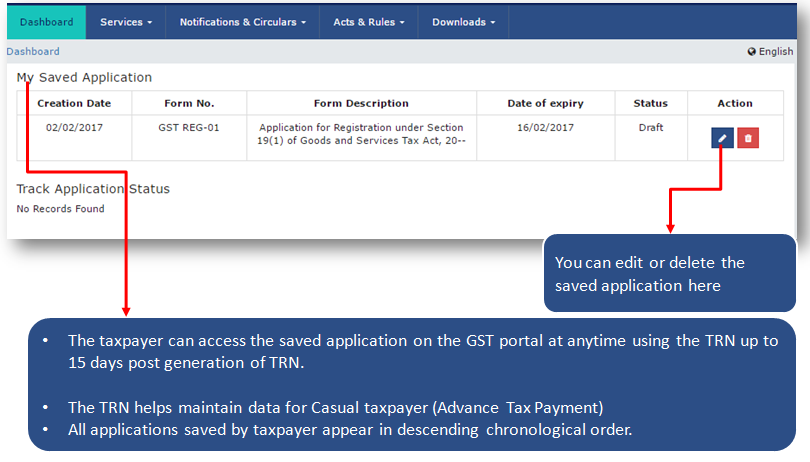Select the Form No. column header
Viewport: 810px width, 462px height.
point(189,103)
